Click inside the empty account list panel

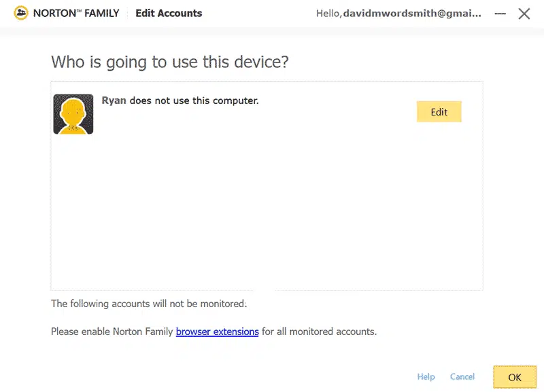267,211
